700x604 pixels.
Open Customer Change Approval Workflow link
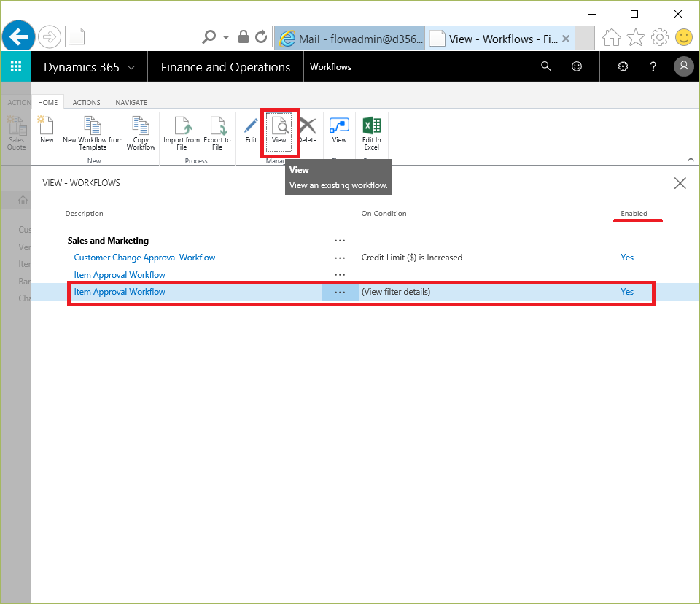click(x=144, y=258)
